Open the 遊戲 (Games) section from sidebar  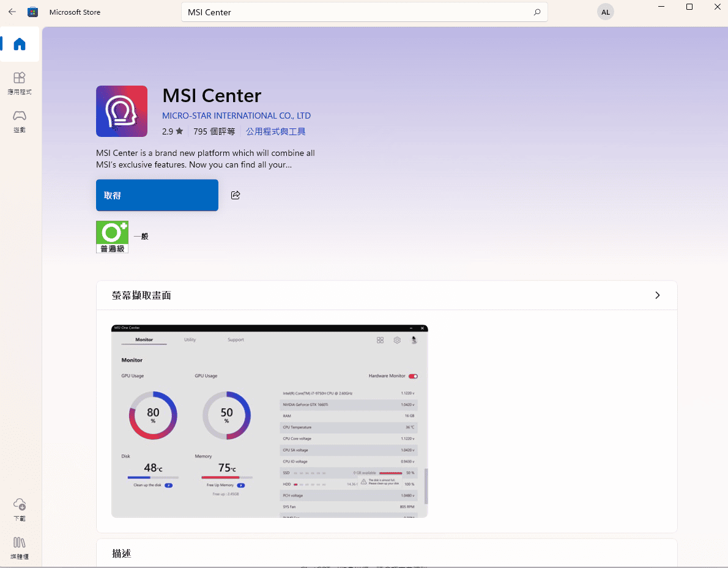[19, 122]
